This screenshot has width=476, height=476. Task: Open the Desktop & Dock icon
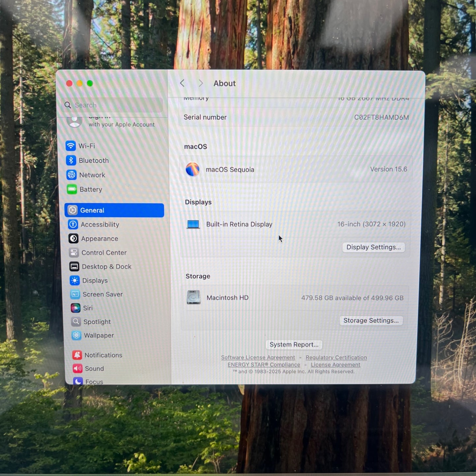(x=74, y=266)
